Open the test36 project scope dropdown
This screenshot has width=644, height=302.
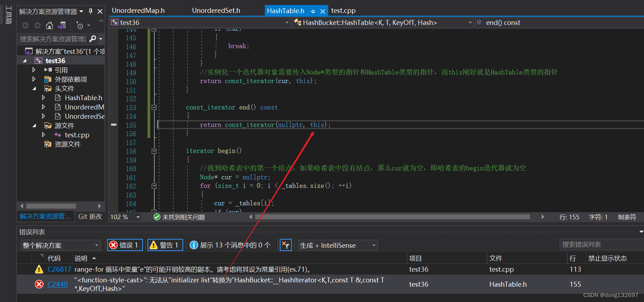pyautogui.click(x=287, y=22)
